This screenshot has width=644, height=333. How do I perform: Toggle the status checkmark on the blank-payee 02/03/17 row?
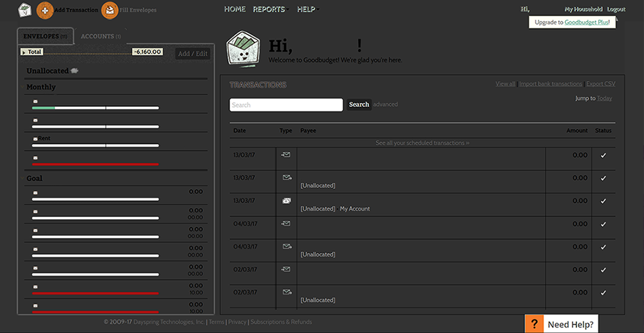(603, 270)
